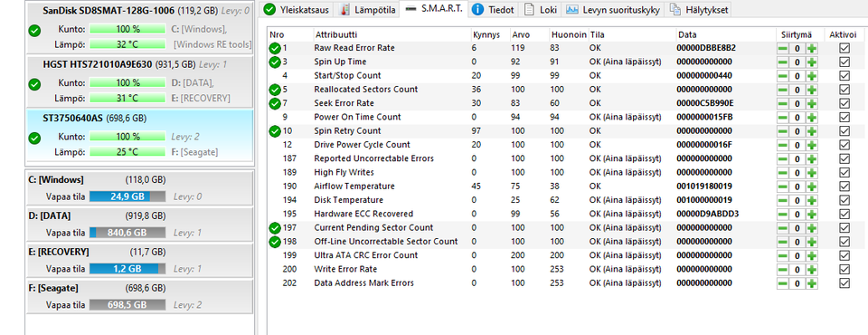Image resolution: width=868 pixels, height=335 pixels.
Task: Decrease offset for Off-Line Uncorrectable Sector Count
Action: [783, 242]
